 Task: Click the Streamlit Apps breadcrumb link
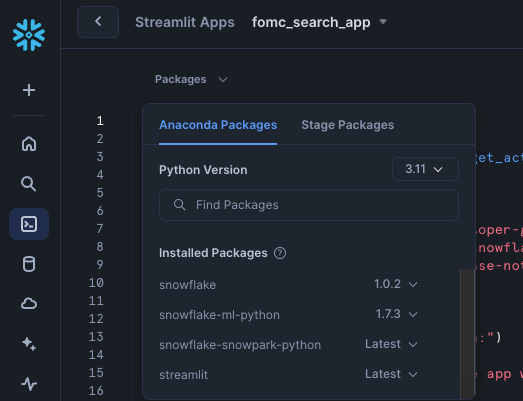pos(185,22)
